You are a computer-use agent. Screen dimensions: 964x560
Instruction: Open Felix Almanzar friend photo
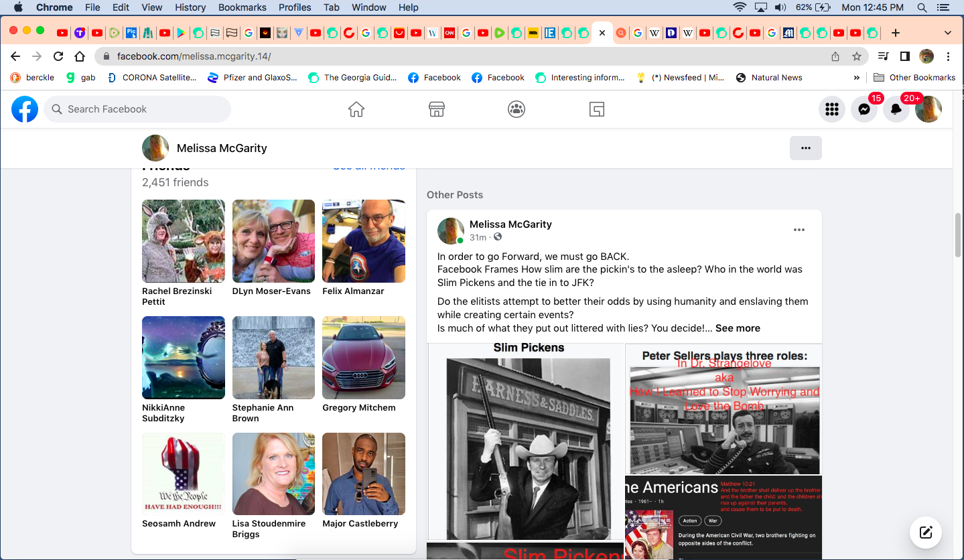pos(364,241)
